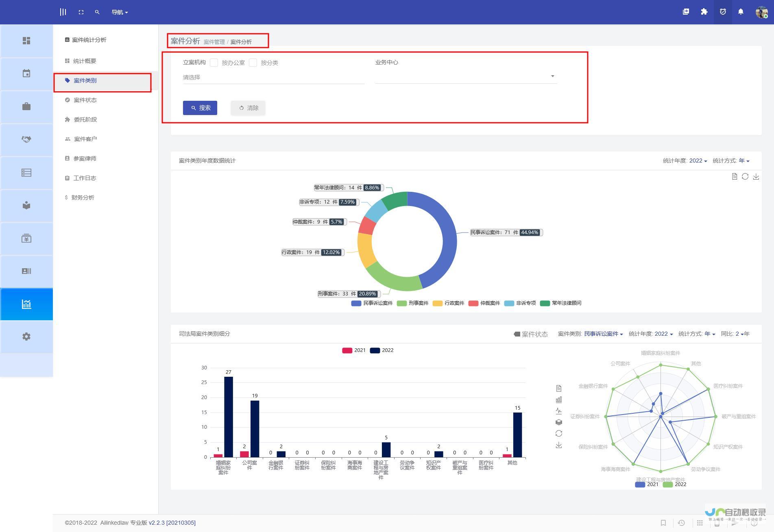Toggle the sidebar collapse icon in top bar

pyautogui.click(x=63, y=12)
